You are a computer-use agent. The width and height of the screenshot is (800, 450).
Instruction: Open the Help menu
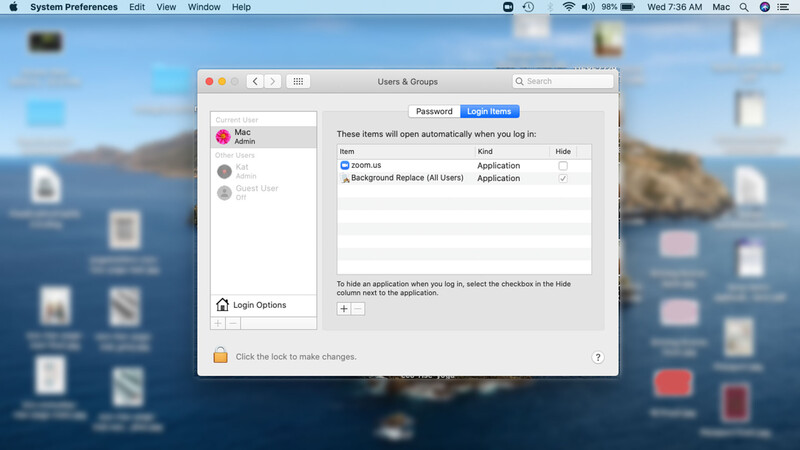point(241,7)
